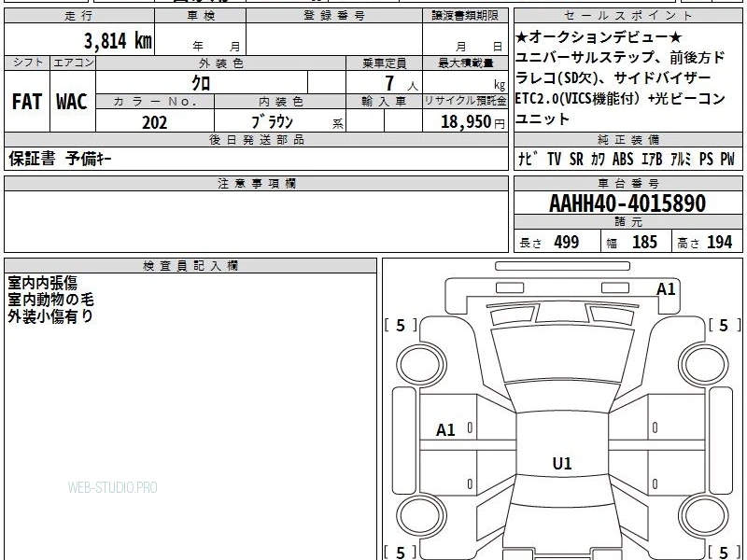The image size is (747, 560).
Task: Click interior color ブラウン
Action: tap(272, 122)
